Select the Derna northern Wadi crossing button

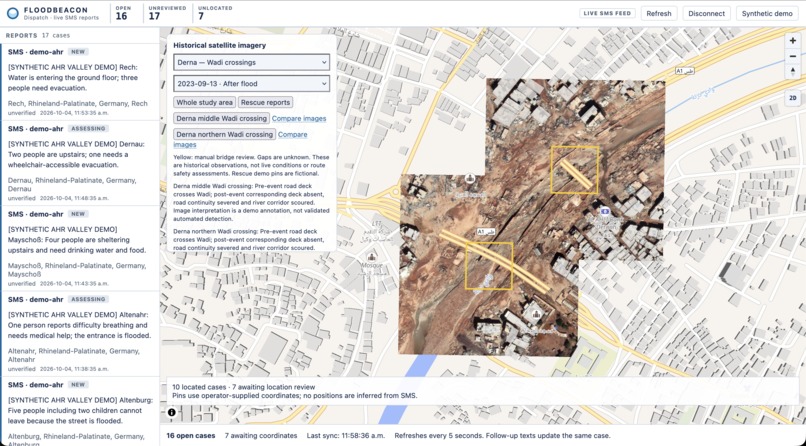click(225, 134)
